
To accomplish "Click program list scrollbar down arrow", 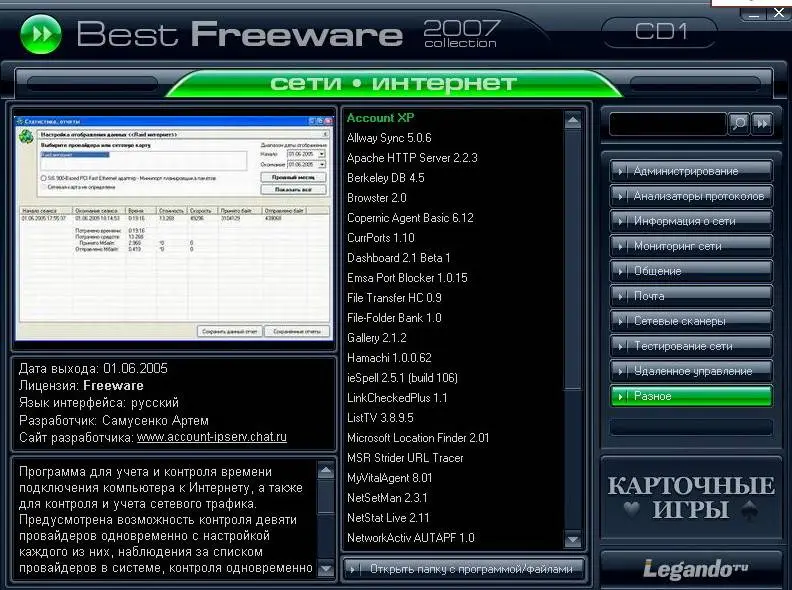I will tap(573, 539).
